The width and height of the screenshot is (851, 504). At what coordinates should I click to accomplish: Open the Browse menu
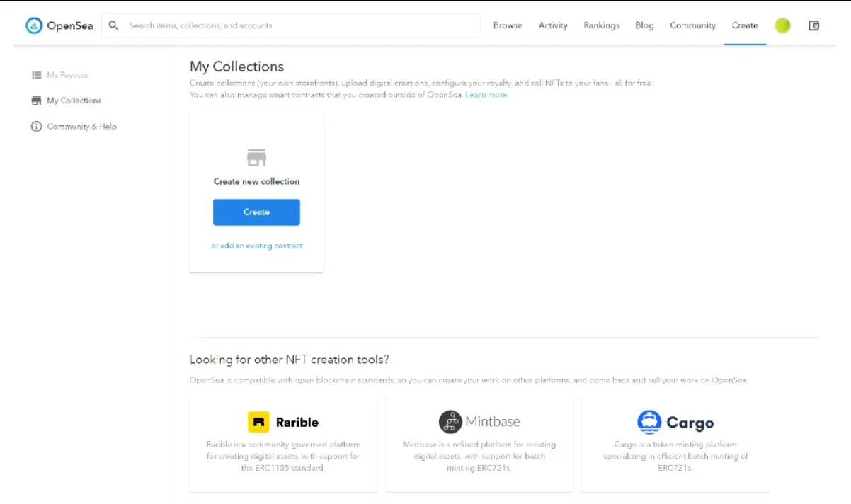point(508,25)
